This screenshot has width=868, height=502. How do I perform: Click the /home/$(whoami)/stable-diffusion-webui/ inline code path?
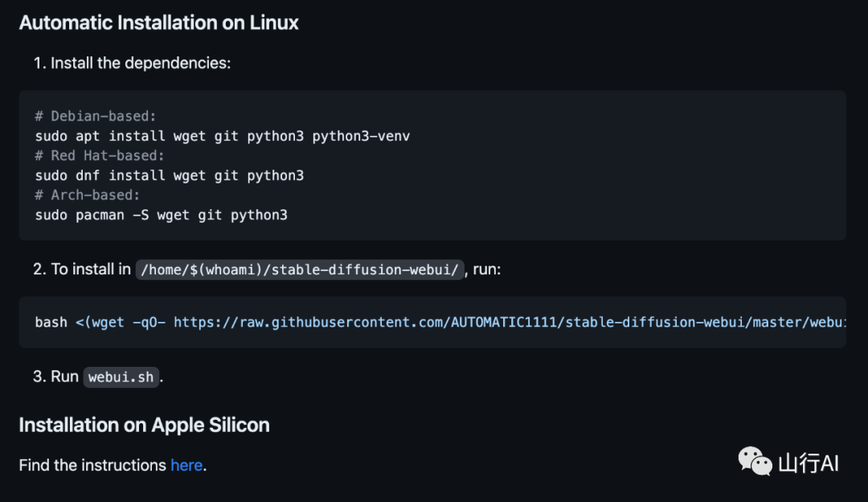[300, 270]
